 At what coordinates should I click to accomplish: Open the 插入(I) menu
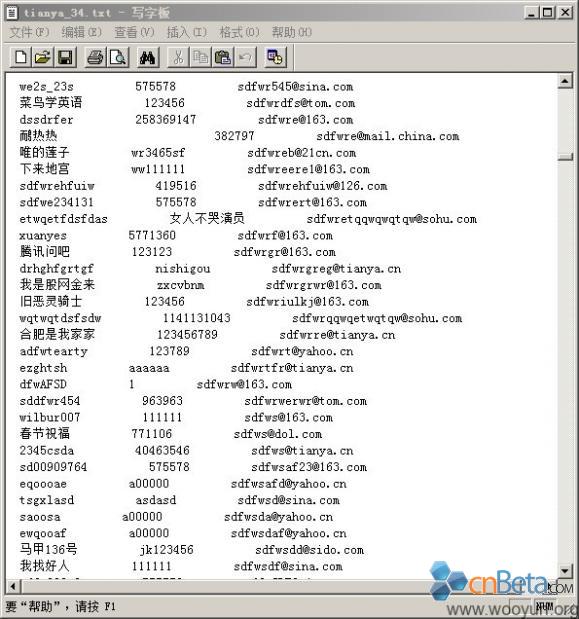click(187, 32)
